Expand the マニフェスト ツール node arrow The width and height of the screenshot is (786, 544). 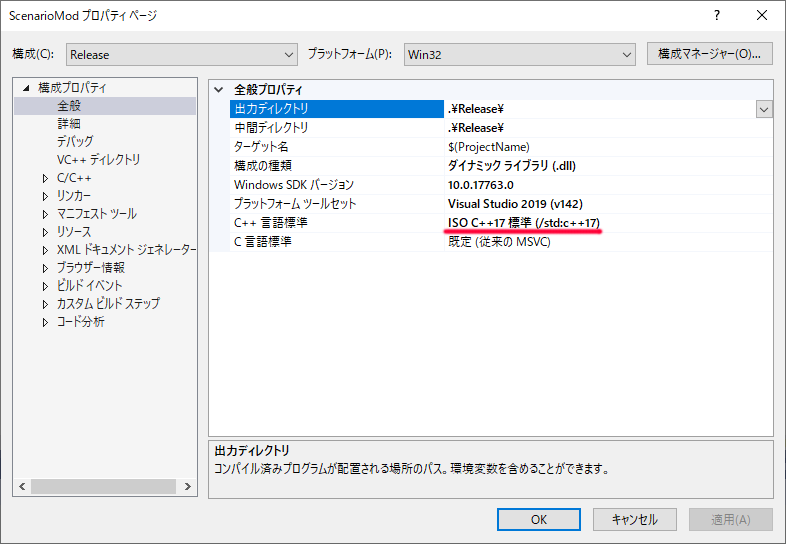[x=45, y=214]
